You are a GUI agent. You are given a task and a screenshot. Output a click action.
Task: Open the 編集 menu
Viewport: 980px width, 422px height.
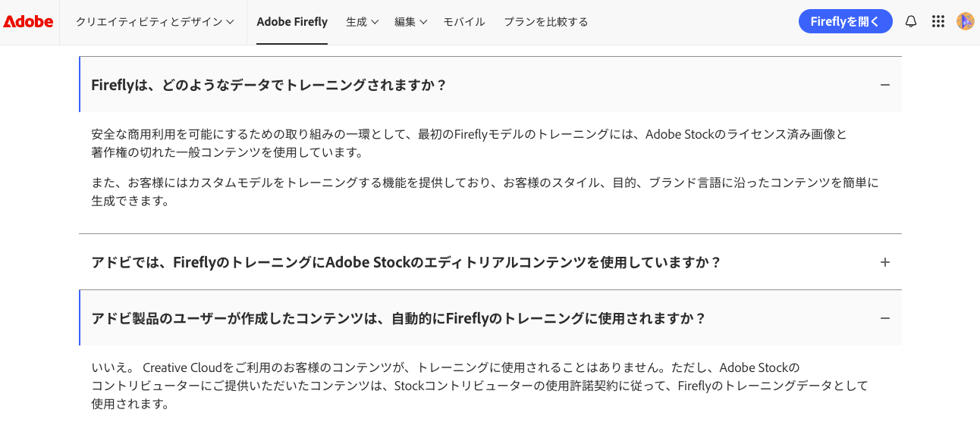(x=405, y=22)
